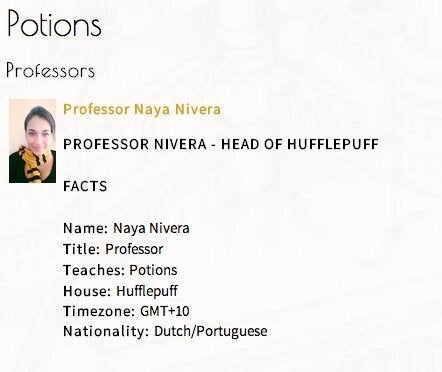Click the Nationality: Dutch/Portuguese line
The image size is (442, 372).
(x=165, y=331)
